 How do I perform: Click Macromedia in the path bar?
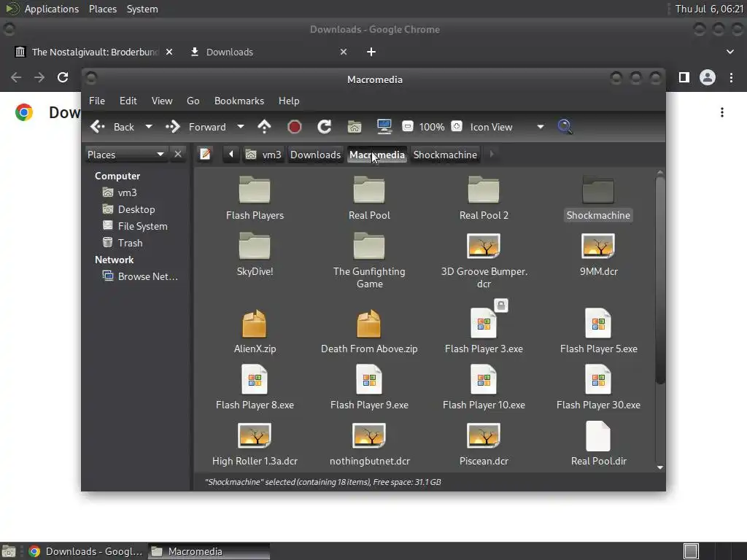click(377, 155)
